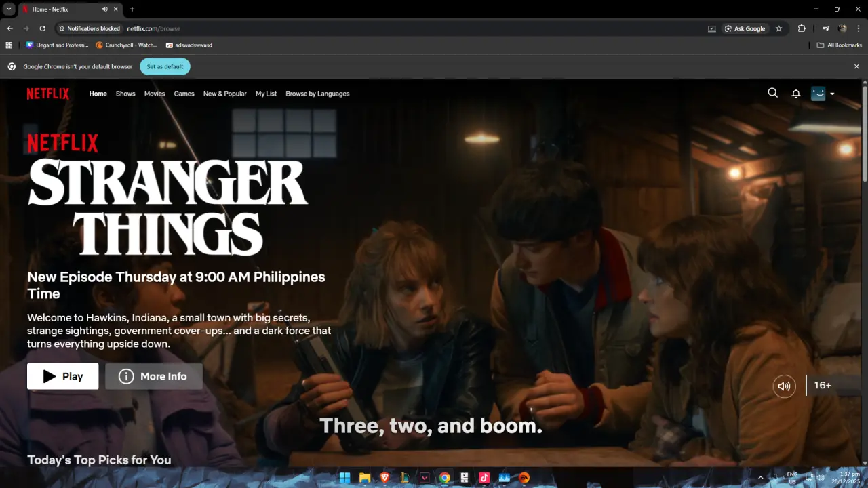Open Netflix search magnifier icon
The height and width of the screenshot is (488, 868).
pos(772,93)
